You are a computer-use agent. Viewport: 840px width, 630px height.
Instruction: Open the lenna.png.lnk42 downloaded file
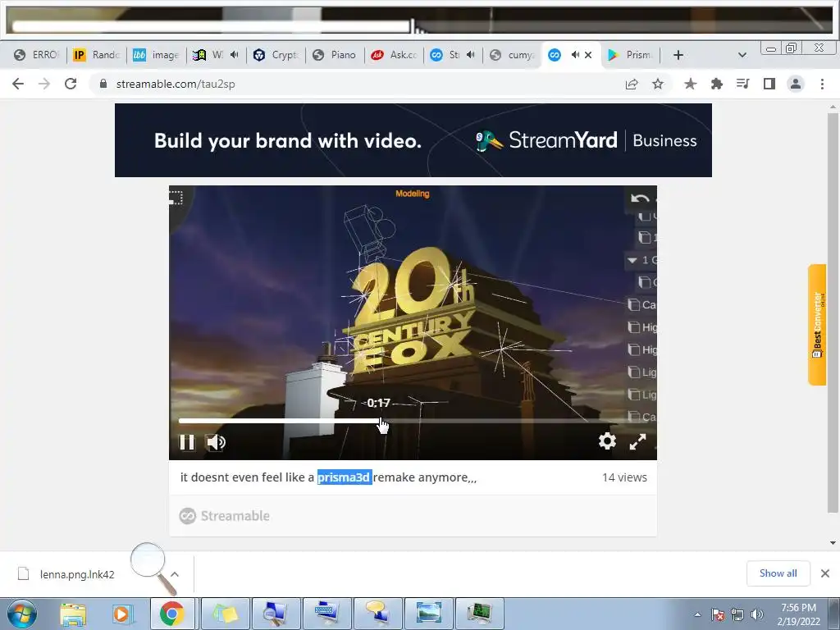pos(76,574)
